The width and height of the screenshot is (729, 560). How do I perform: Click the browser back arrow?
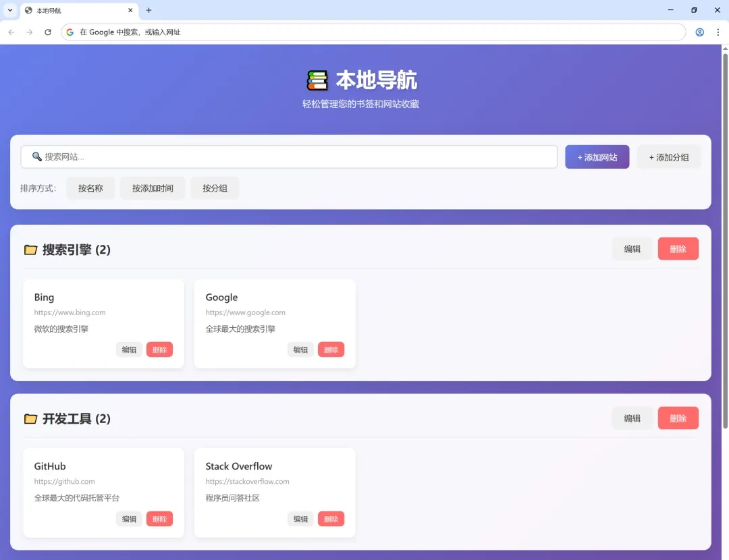click(11, 32)
